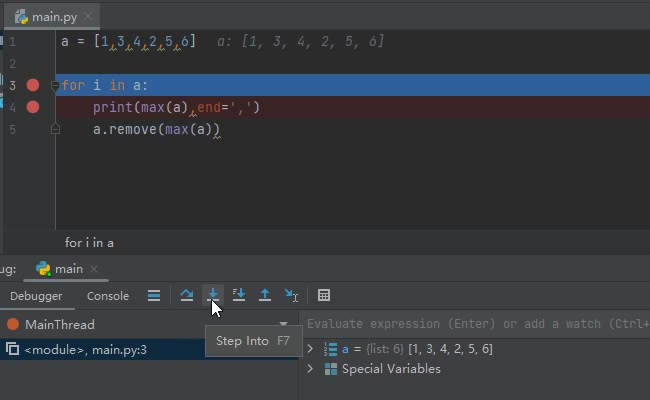Click the Run to Cursor icon
The image size is (650, 400).
(x=291, y=295)
